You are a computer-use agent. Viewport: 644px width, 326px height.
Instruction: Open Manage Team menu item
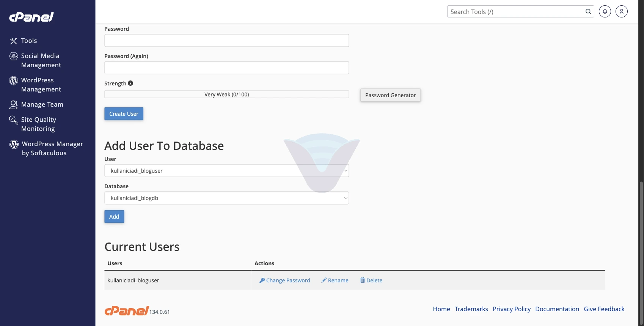coord(42,104)
